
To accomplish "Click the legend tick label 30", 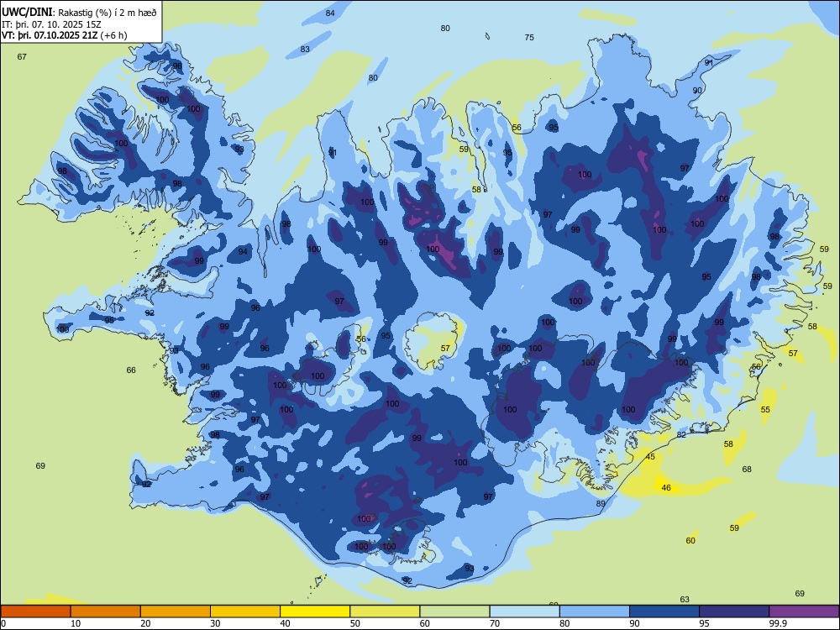I will (215, 623).
